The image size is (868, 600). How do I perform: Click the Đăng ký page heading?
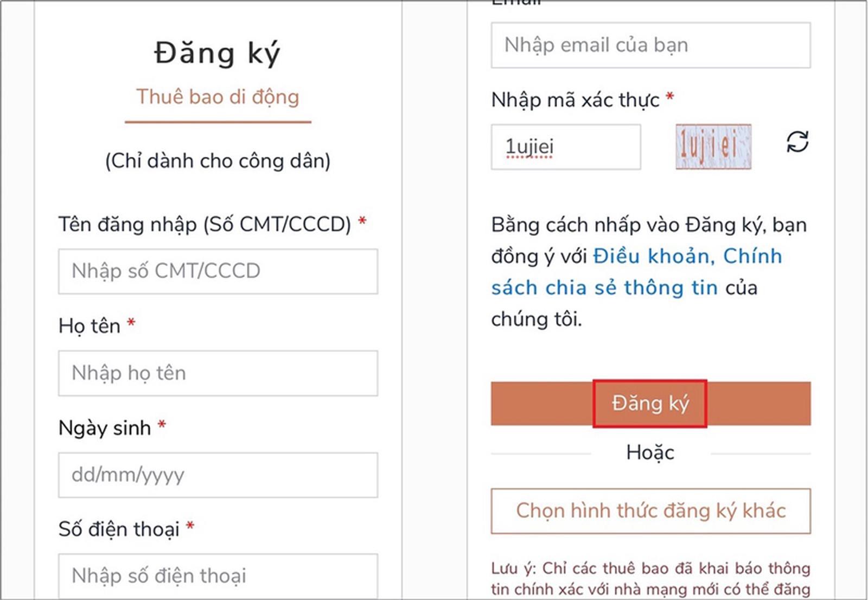click(217, 54)
